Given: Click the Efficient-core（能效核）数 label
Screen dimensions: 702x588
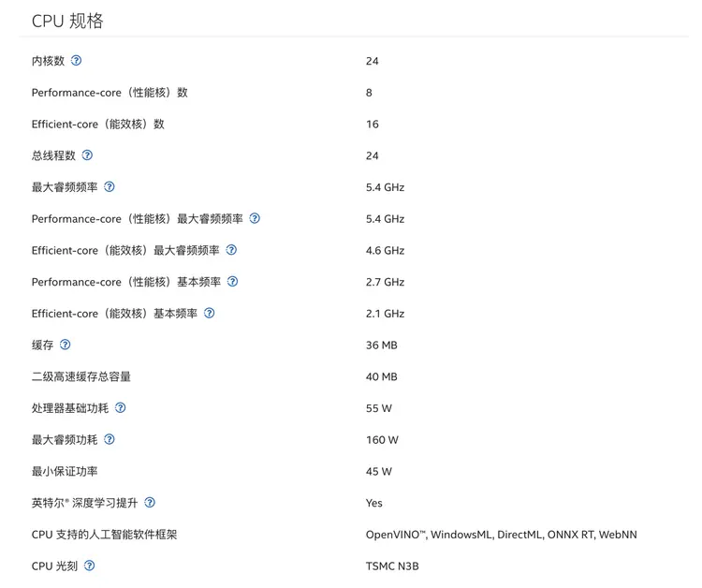Looking at the screenshot, I should click(x=98, y=125).
